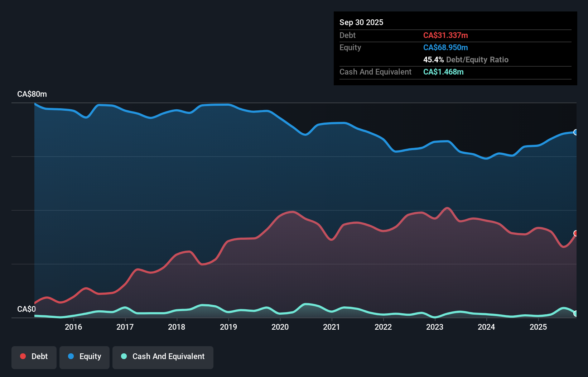
Task: Toggle the Equity series legend button
Action: coord(85,357)
